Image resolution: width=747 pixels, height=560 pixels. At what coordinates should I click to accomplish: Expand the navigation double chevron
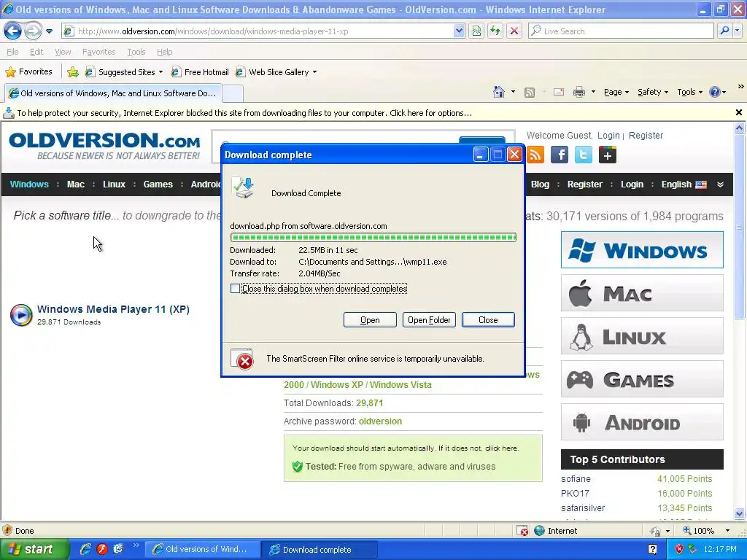click(x=720, y=184)
